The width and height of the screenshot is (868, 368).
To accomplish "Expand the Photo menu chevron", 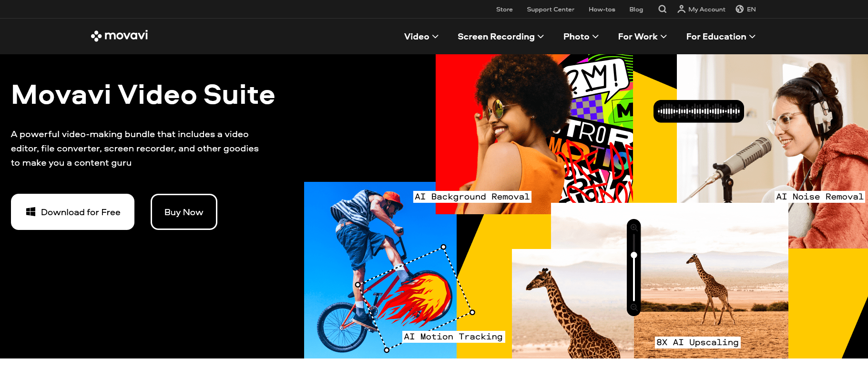I will 595,37.
